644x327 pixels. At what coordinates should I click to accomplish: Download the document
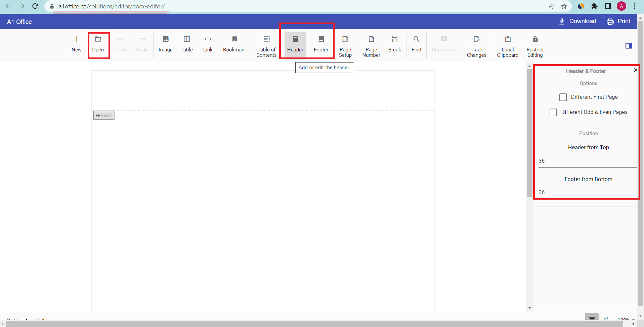click(x=577, y=21)
